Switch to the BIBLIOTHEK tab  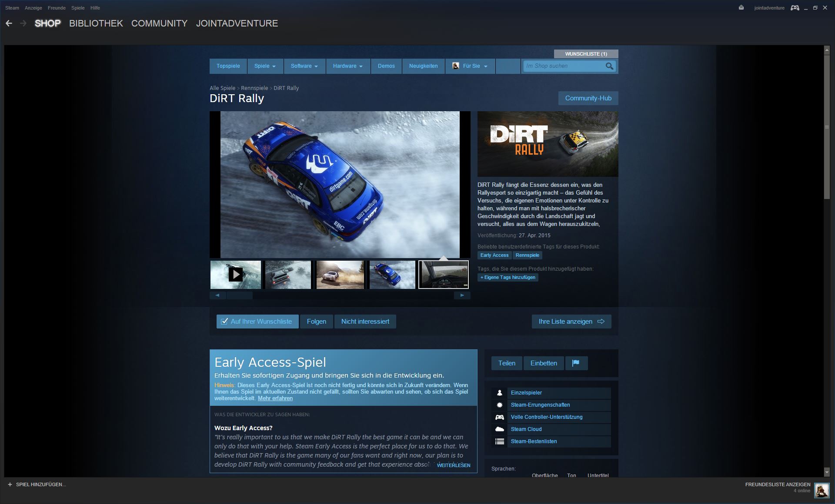pyautogui.click(x=96, y=23)
